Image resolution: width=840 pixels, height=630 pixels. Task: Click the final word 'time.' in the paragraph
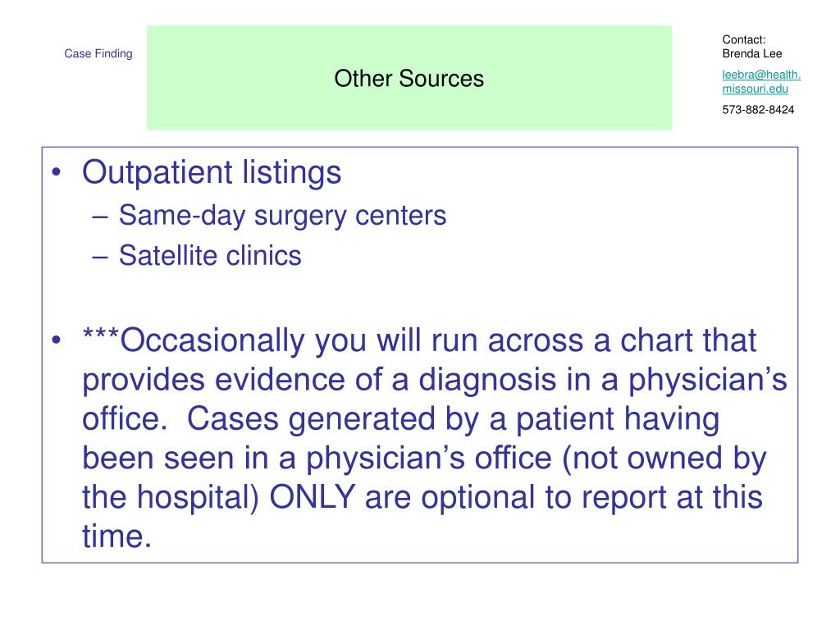116,536
